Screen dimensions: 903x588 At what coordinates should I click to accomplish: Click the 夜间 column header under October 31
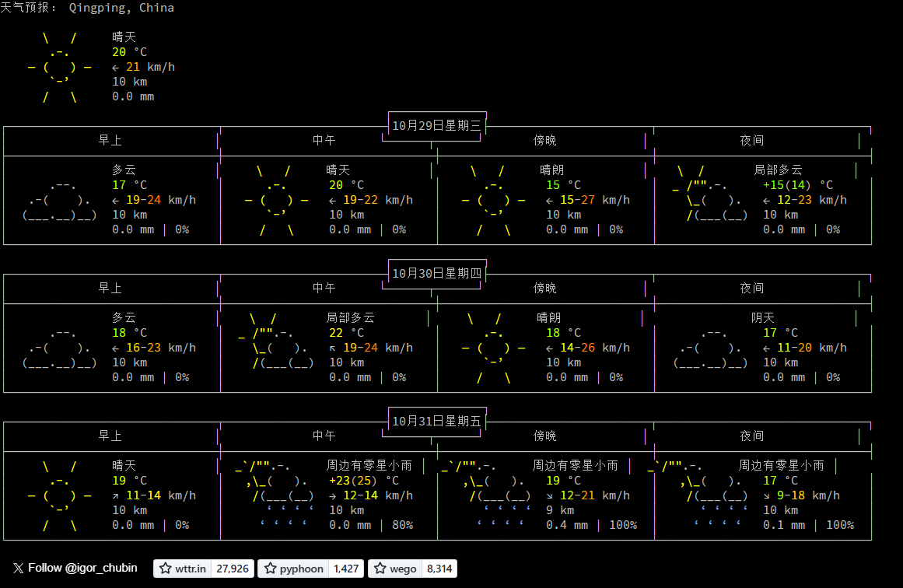(x=751, y=436)
